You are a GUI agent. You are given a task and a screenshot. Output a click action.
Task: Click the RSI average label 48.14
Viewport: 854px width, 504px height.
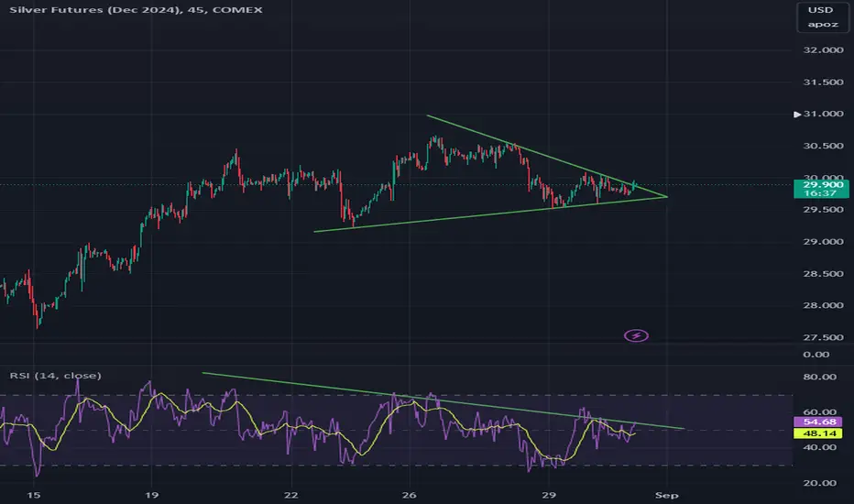[x=819, y=433]
